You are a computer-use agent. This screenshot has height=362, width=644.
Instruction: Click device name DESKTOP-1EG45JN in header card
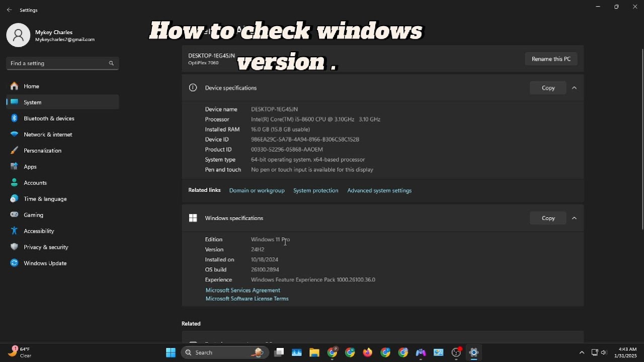click(x=211, y=55)
